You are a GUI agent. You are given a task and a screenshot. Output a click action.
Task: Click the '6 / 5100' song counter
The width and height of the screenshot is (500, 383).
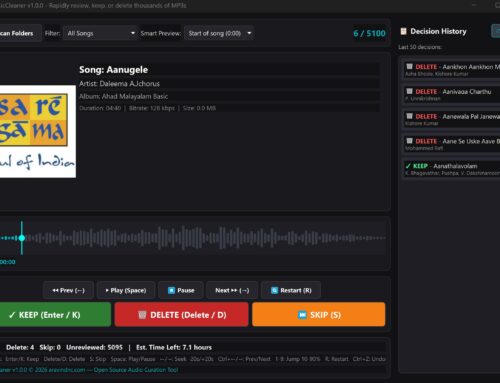(x=369, y=33)
